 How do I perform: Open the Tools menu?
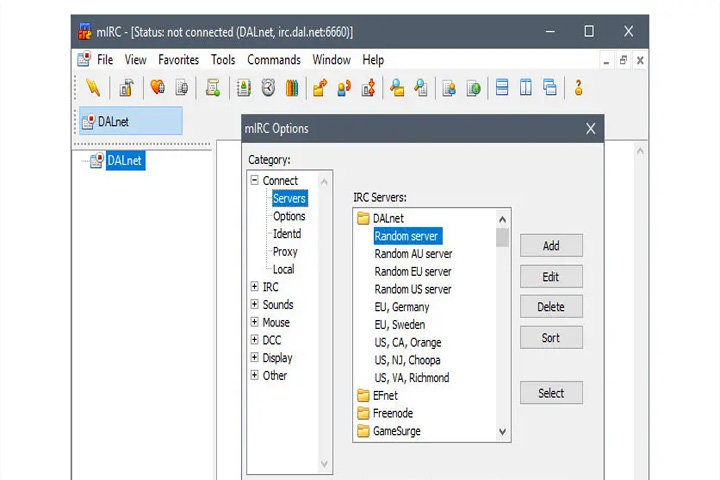pyautogui.click(x=223, y=60)
